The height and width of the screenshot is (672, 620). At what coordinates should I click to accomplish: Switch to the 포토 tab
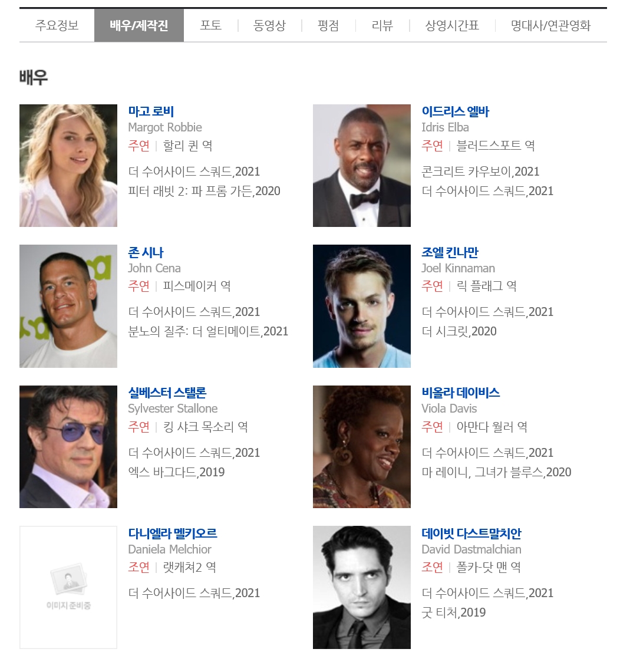[x=211, y=25]
